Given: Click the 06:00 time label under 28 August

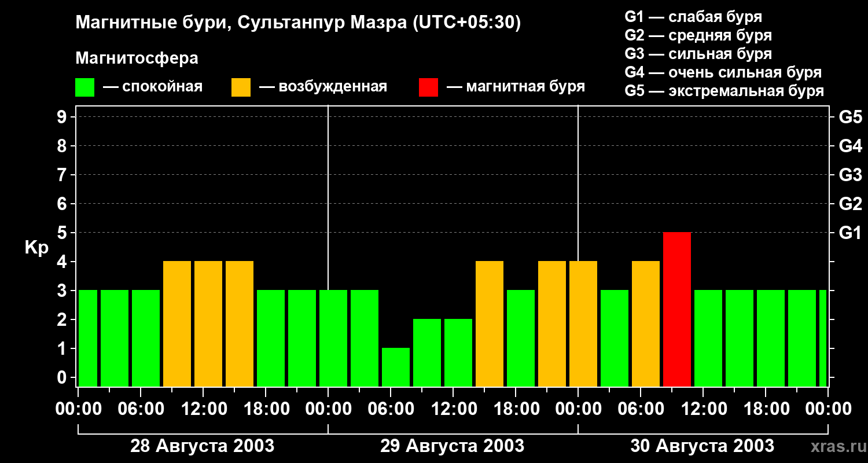Looking at the screenshot, I should click(x=140, y=409).
